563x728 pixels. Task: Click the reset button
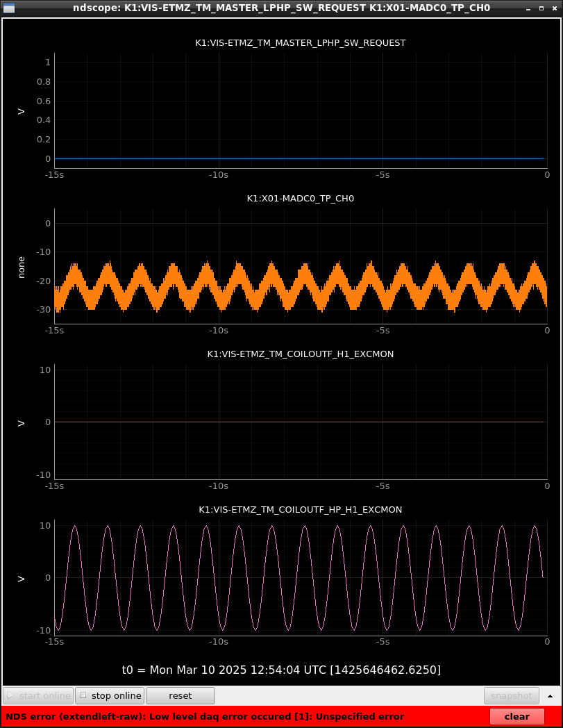pyautogui.click(x=180, y=695)
